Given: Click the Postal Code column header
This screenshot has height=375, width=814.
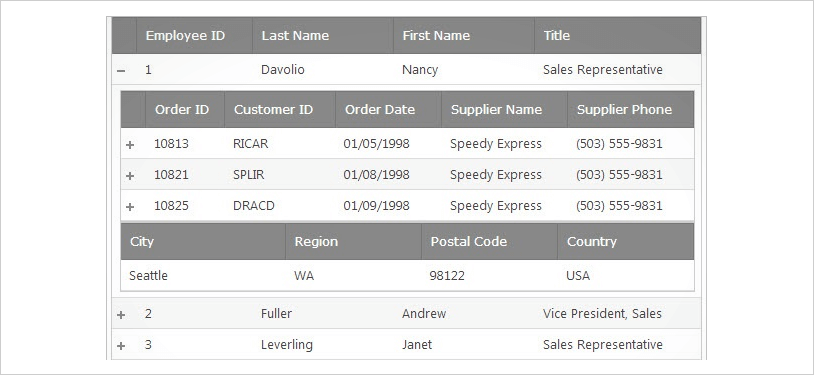Looking at the screenshot, I should pos(489,242).
